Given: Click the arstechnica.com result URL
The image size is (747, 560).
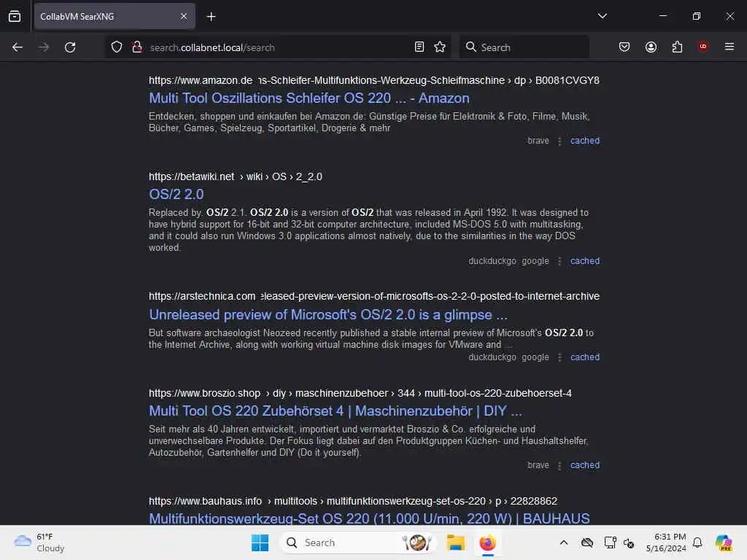Looking at the screenshot, I should (x=374, y=296).
